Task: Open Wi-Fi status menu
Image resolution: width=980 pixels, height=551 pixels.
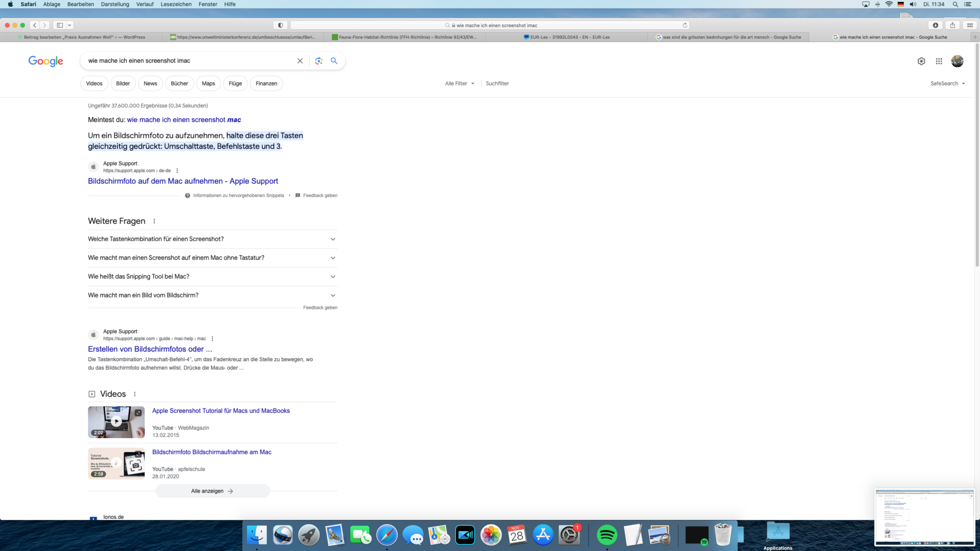Action: [889, 4]
